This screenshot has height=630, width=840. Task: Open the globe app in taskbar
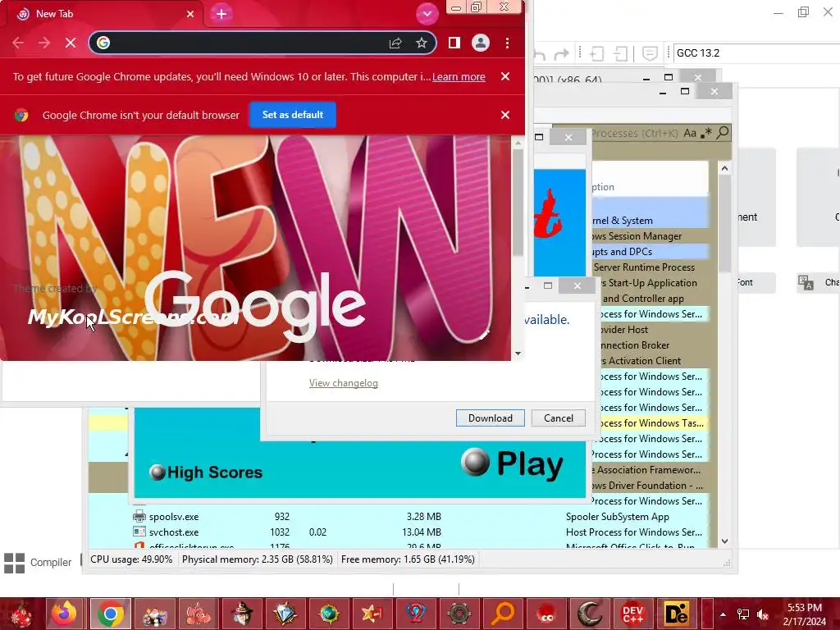click(328, 614)
